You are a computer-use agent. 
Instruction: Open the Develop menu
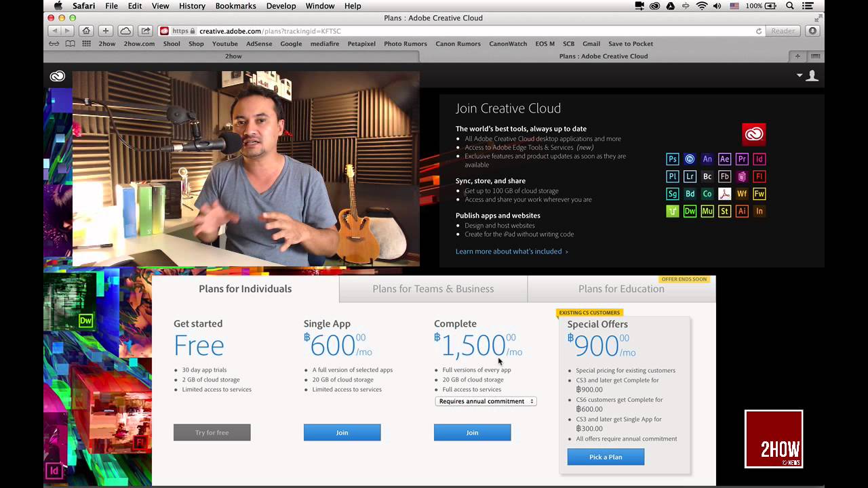click(x=281, y=6)
